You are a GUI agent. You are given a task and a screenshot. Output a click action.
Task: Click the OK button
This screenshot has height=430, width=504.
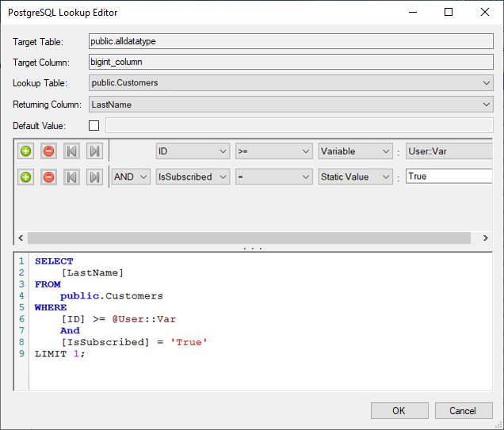click(399, 411)
